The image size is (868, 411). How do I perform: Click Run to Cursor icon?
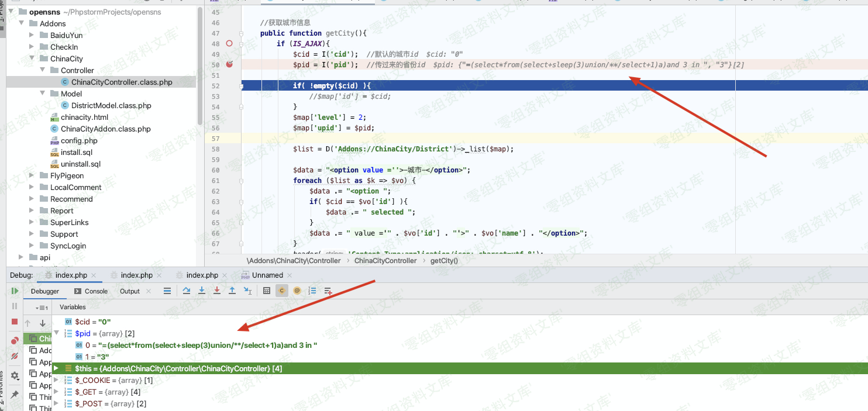247,291
